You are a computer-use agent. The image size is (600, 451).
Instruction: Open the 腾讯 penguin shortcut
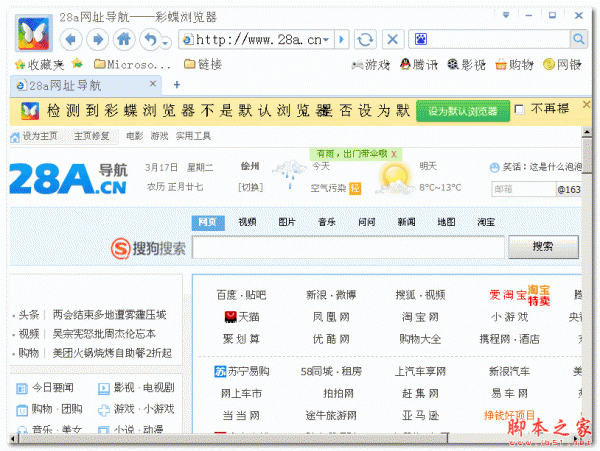pyautogui.click(x=419, y=65)
